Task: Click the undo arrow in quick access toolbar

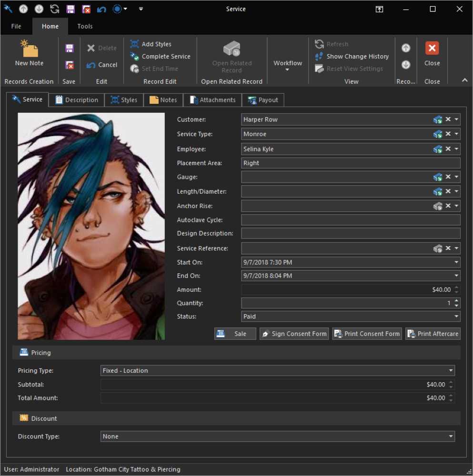Action: click(101, 10)
